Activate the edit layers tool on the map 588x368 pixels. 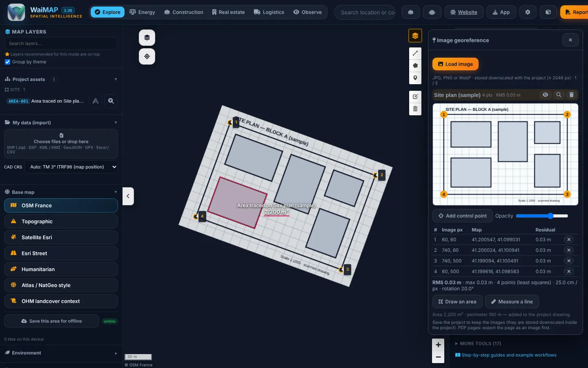tap(415, 96)
